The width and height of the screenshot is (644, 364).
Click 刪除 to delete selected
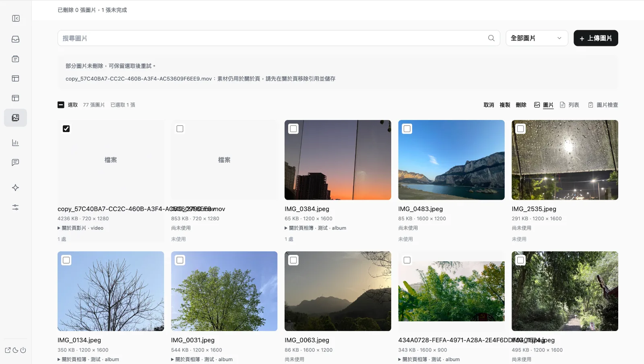[x=521, y=105]
